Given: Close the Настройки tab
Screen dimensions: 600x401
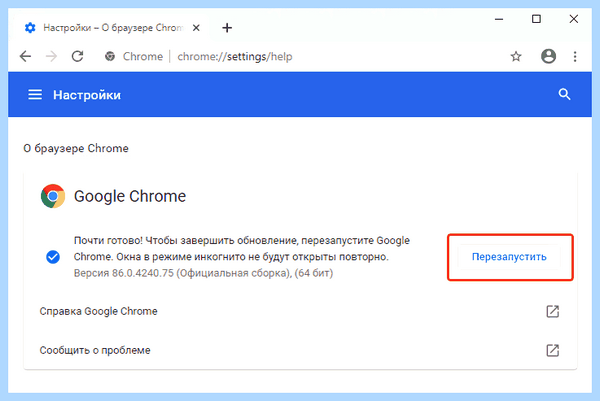Looking at the screenshot, I should point(196,28).
